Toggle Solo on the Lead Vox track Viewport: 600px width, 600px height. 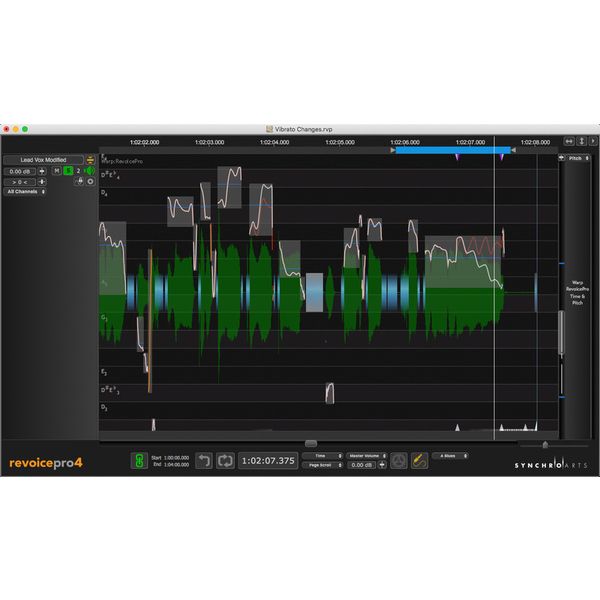pyautogui.click(x=68, y=171)
